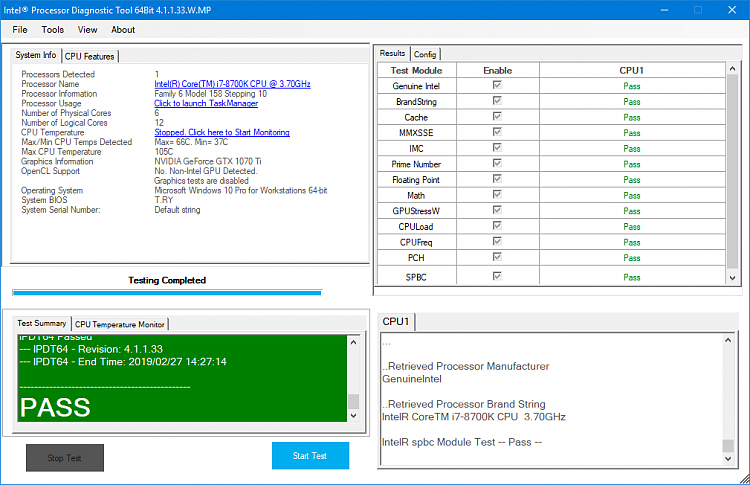Toggle the Floating Point enable checkbox
The width and height of the screenshot is (750, 485).
[497, 178]
